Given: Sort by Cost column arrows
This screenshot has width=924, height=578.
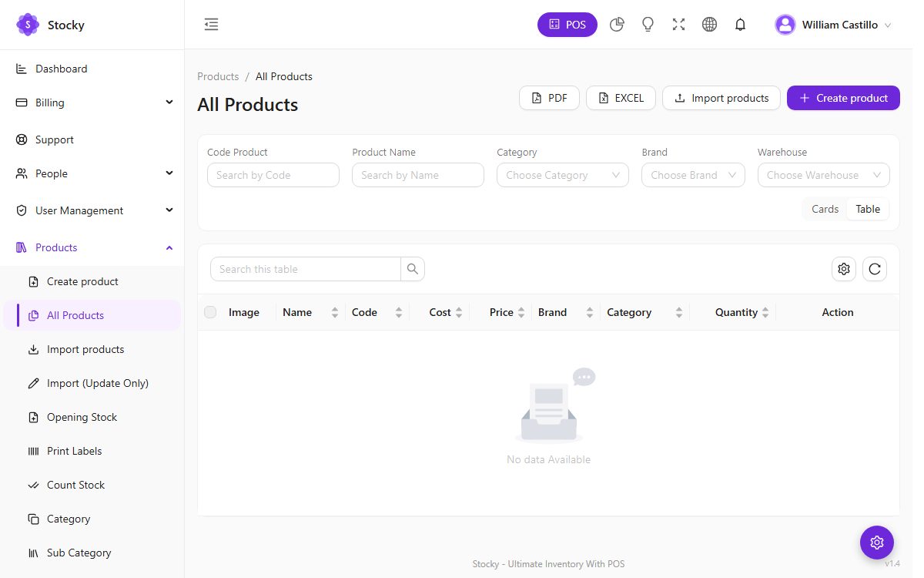Looking at the screenshot, I should pyautogui.click(x=459, y=312).
